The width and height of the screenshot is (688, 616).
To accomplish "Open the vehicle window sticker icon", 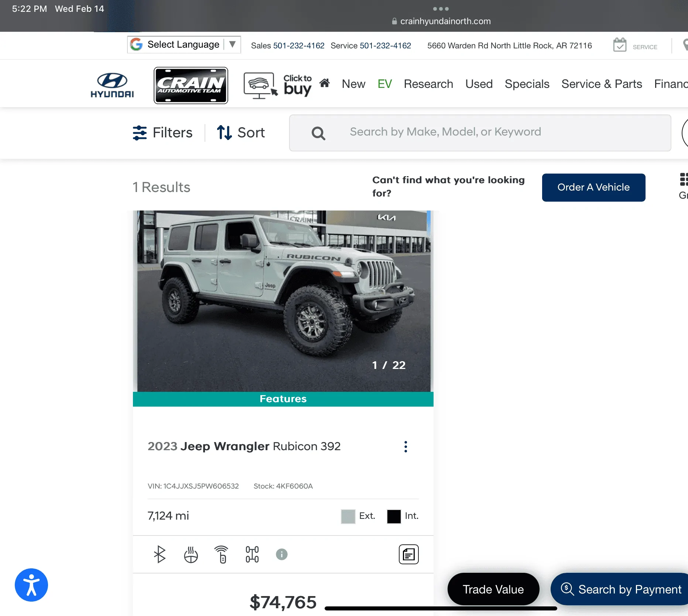I will pos(409,554).
